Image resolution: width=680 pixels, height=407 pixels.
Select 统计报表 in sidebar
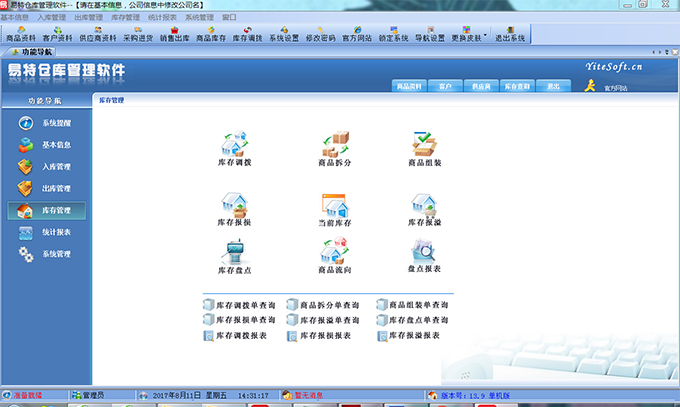pyautogui.click(x=45, y=232)
